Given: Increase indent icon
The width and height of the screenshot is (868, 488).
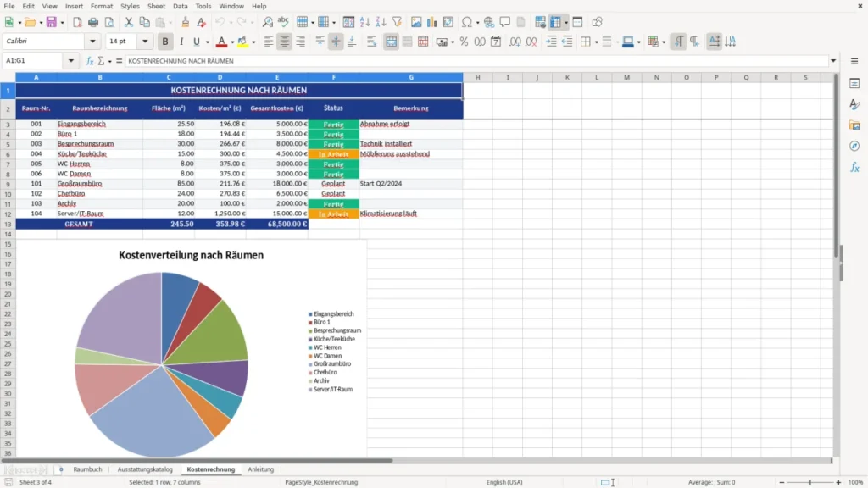Looking at the screenshot, I should point(551,42).
